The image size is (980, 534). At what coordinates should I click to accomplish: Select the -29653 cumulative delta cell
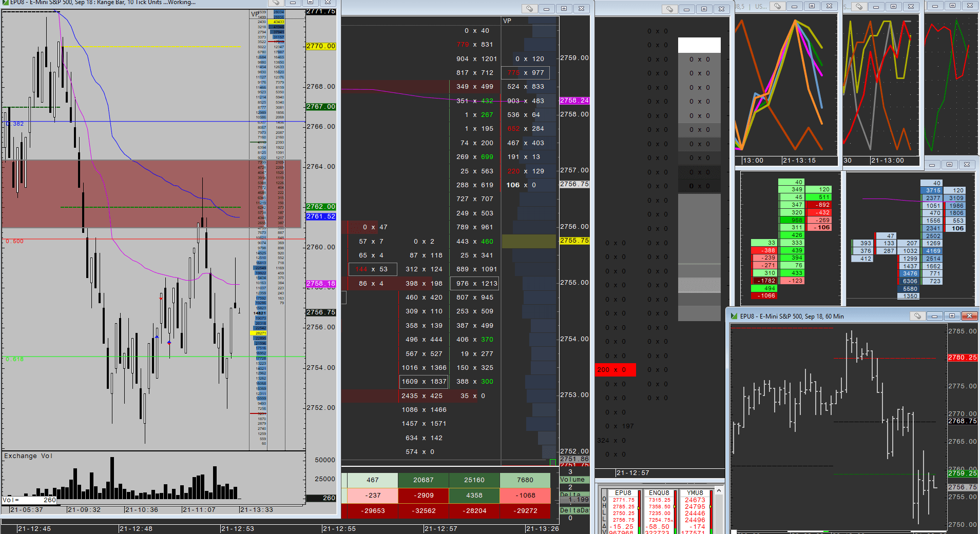[373, 511]
